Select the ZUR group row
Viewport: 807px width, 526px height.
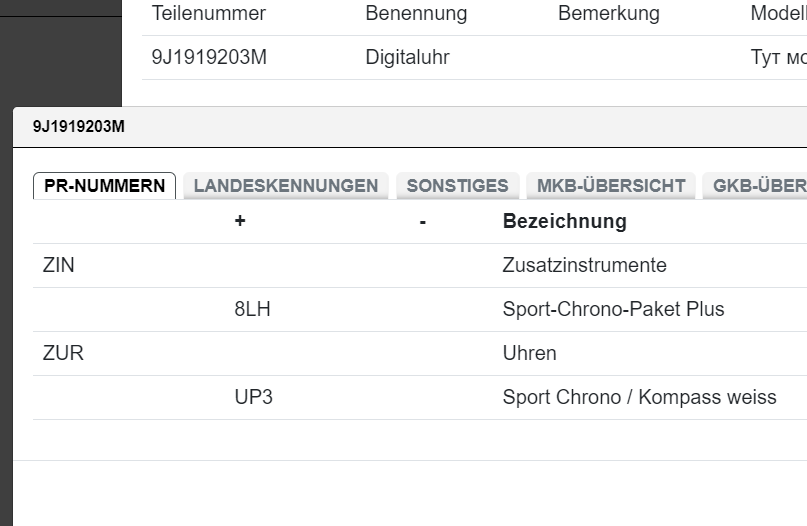[63, 353]
